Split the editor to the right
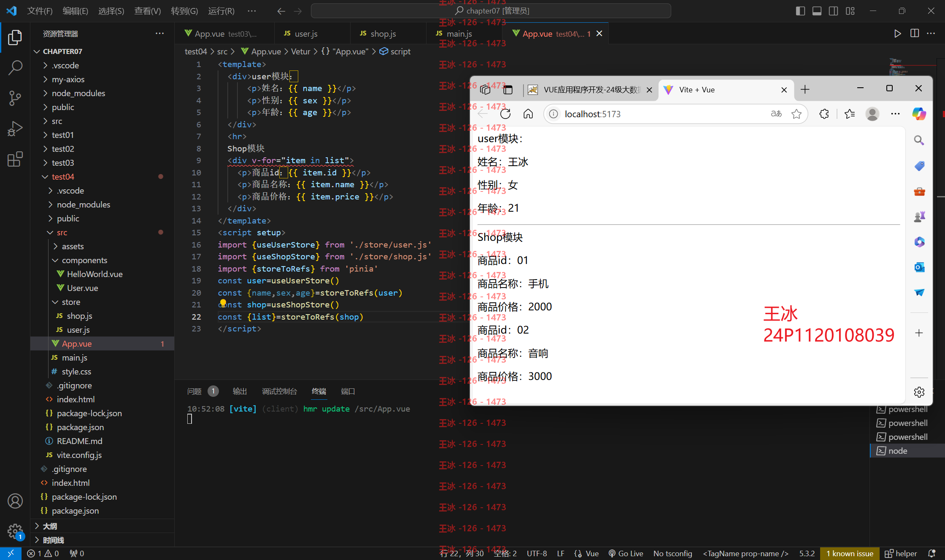This screenshot has width=945, height=560. coord(914,33)
